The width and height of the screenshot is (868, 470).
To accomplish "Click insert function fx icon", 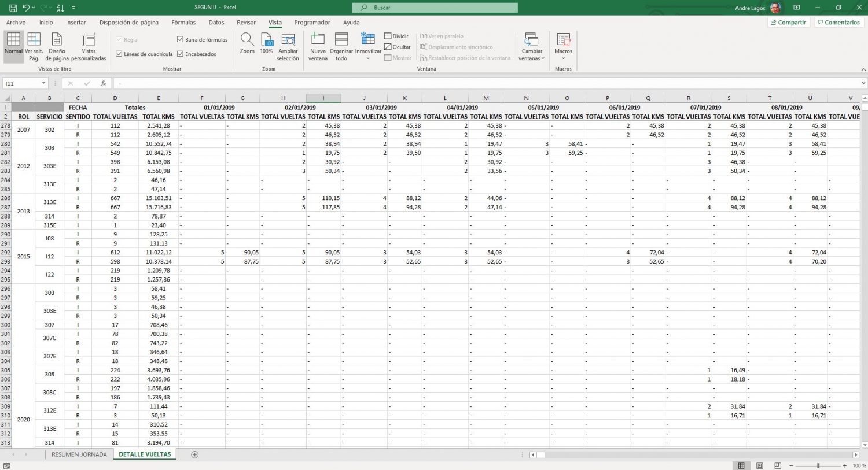I will click(103, 83).
